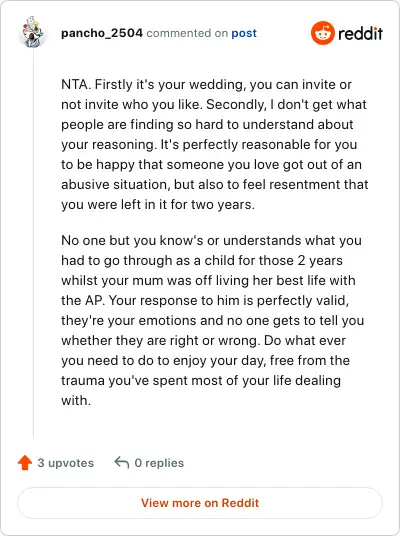The image size is (400, 536).
Task: Collapse thread using the vertical line under the avatar
Action: click(x=34, y=244)
